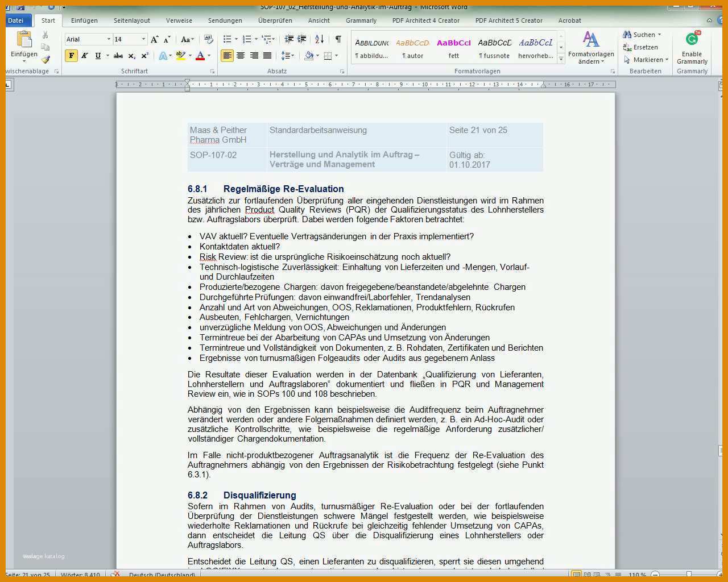Click the ruler toggle icon above the vertical scrollbar
This screenshot has height=582, width=728.
pos(721,86)
